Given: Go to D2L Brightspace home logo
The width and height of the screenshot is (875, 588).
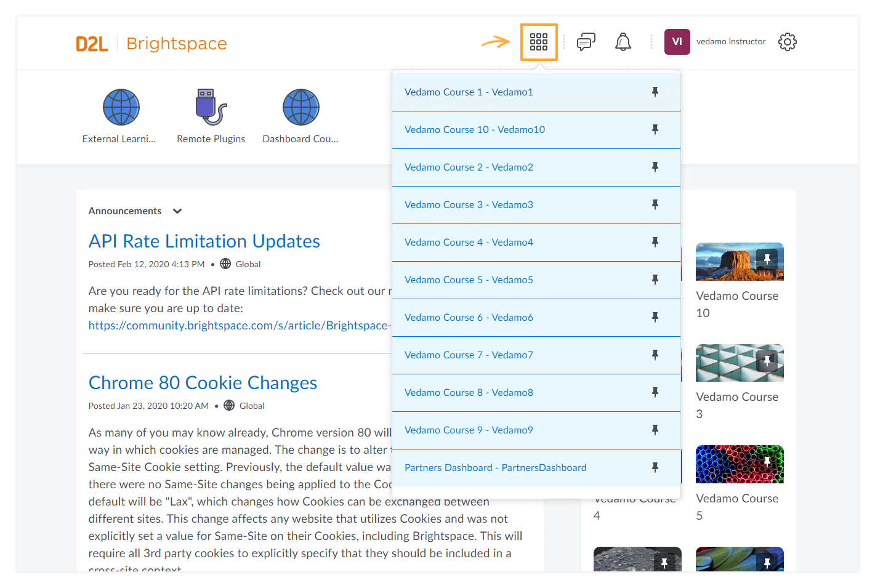Looking at the screenshot, I should pos(151,44).
